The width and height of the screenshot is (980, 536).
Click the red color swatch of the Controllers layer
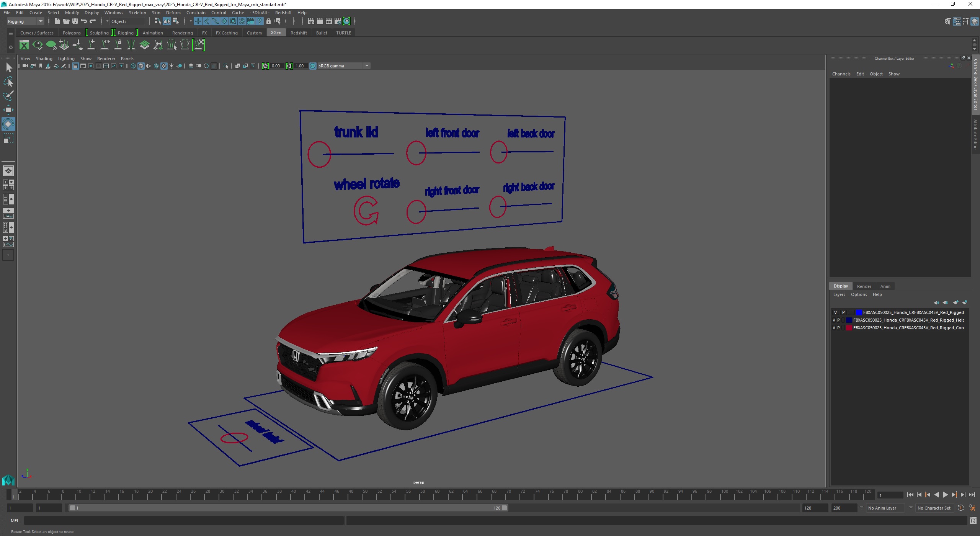[x=849, y=328]
